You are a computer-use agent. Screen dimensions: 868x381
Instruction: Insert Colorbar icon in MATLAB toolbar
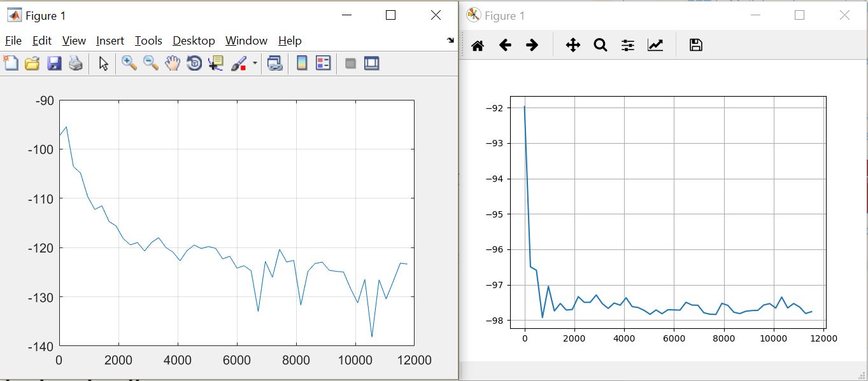tap(302, 63)
